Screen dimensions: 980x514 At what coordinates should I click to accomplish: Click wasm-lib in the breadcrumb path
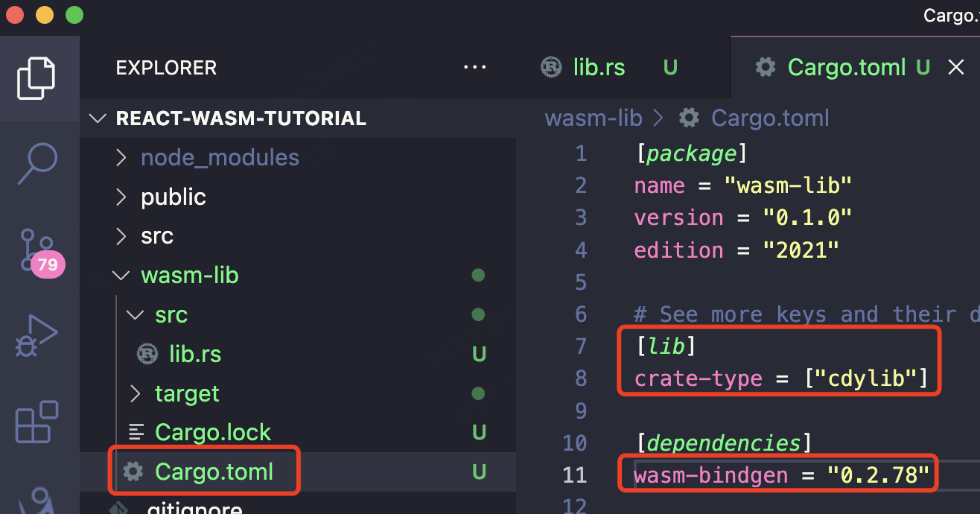tap(594, 118)
